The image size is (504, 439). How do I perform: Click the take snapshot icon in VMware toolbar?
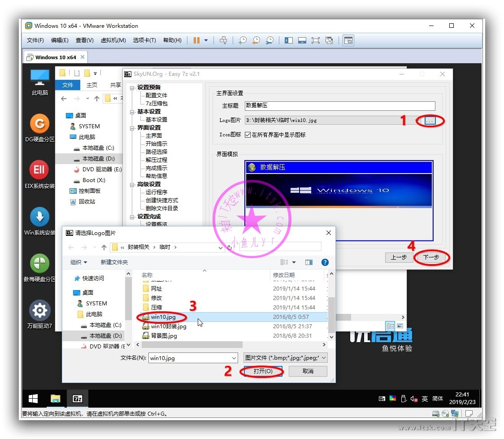(243, 40)
